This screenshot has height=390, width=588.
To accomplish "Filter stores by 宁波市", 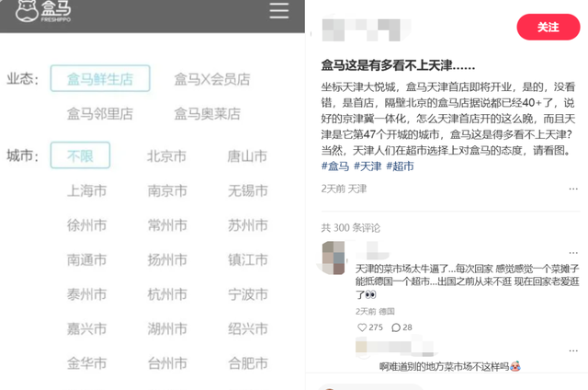I will 247,294.
